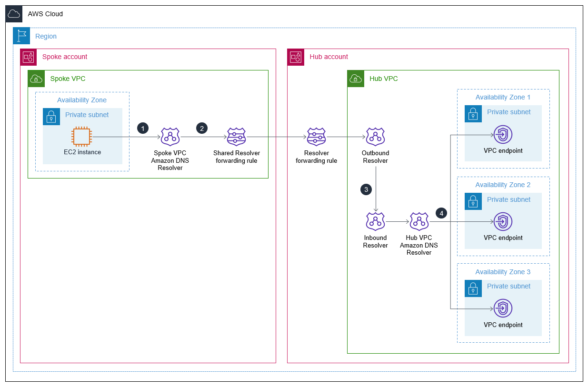The image size is (588, 387).
Task: Click the lock icon in Availability Zone 1 subnet
Action: pyautogui.click(x=473, y=113)
